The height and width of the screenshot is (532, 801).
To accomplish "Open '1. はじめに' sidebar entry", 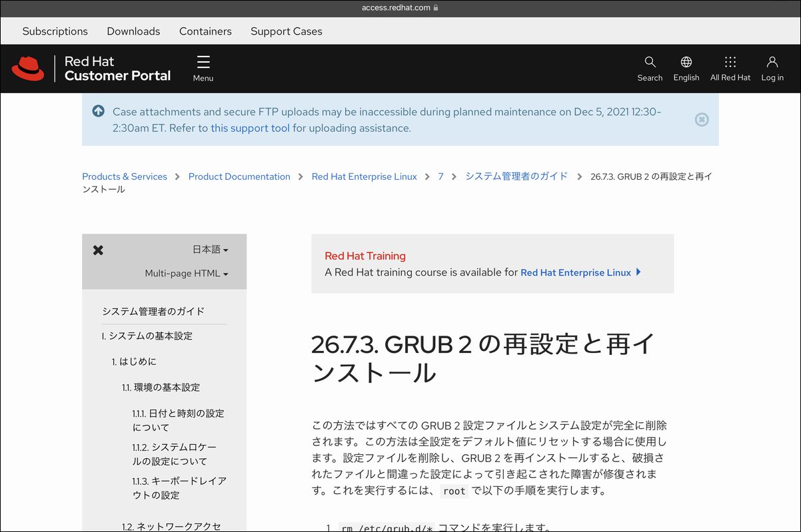I will (134, 362).
